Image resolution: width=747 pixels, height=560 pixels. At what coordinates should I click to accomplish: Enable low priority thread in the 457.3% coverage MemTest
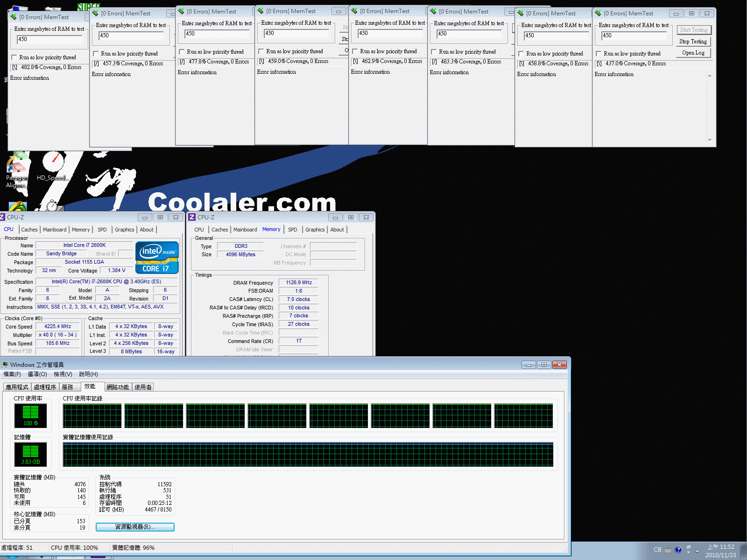pos(96,54)
